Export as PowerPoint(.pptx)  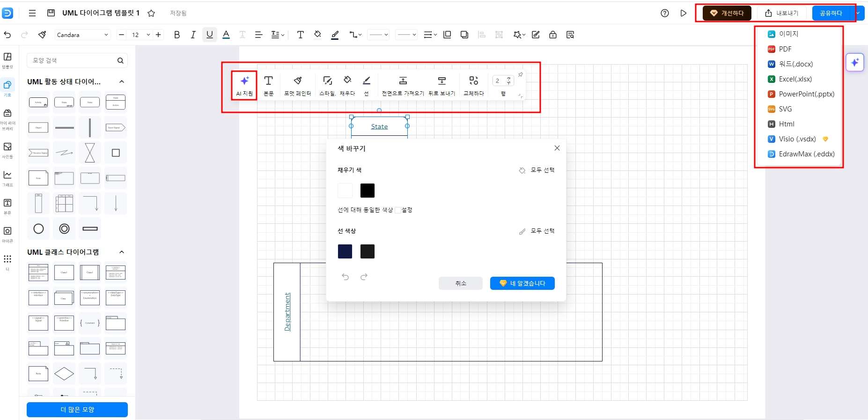(801, 94)
